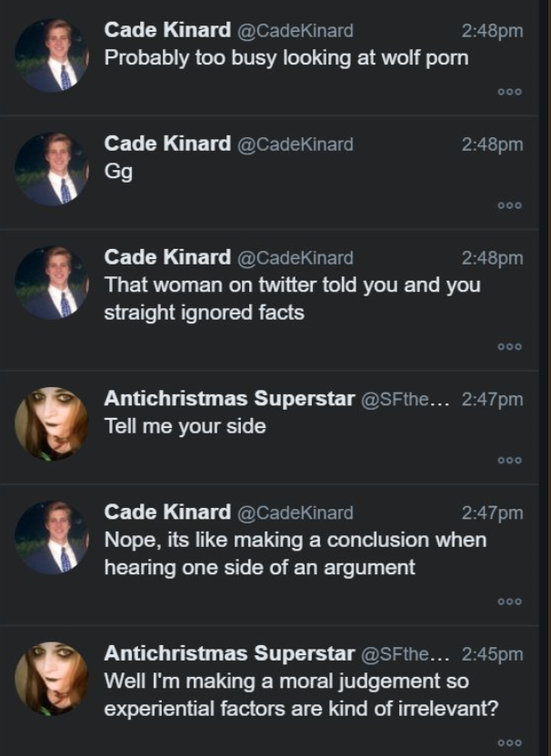The image size is (551, 756).
Task: Open the @CadeKinard handle on the top tweet
Action: coord(296,31)
